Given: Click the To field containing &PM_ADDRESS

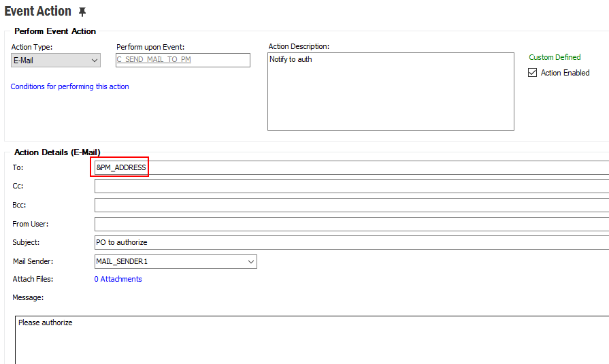Looking at the screenshot, I should [x=352, y=167].
